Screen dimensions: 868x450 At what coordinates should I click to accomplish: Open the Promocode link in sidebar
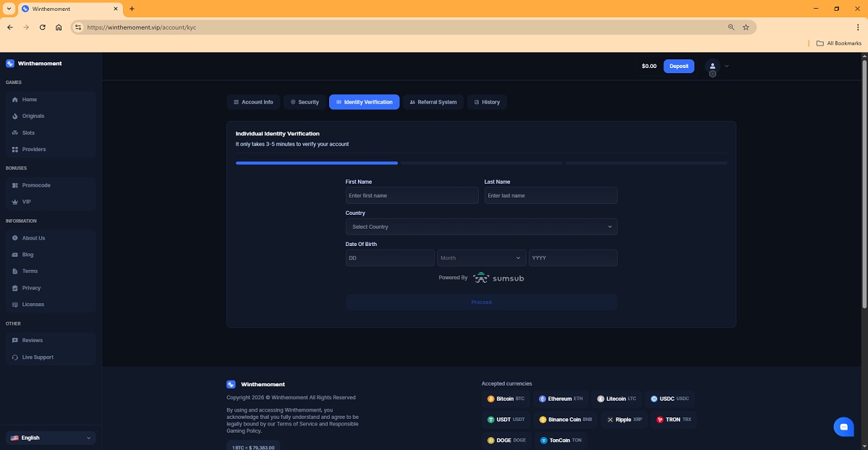(x=35, y=185)
